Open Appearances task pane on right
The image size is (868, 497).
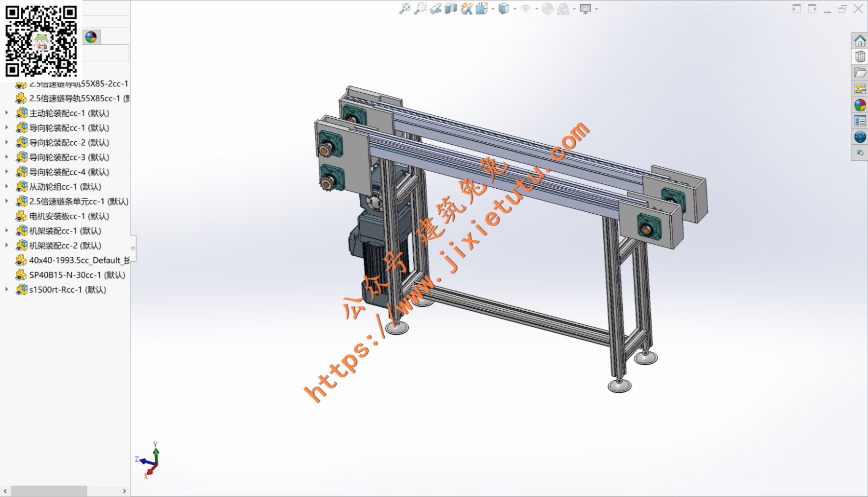pos(860,105)
